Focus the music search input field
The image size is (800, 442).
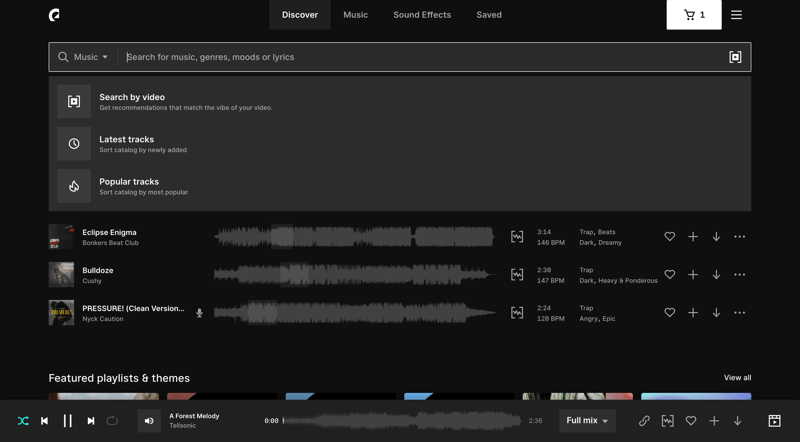423,57
